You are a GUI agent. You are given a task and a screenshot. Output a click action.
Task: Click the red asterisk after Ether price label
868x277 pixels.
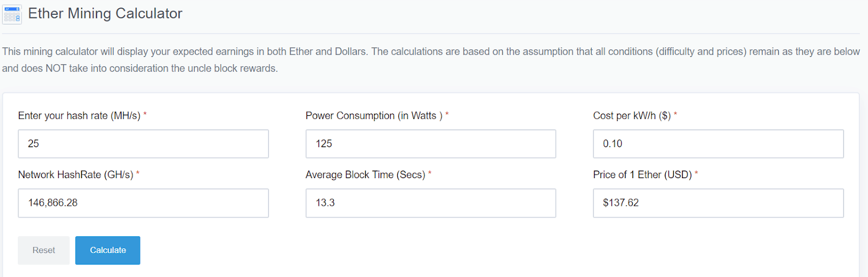tap(697, 174)
